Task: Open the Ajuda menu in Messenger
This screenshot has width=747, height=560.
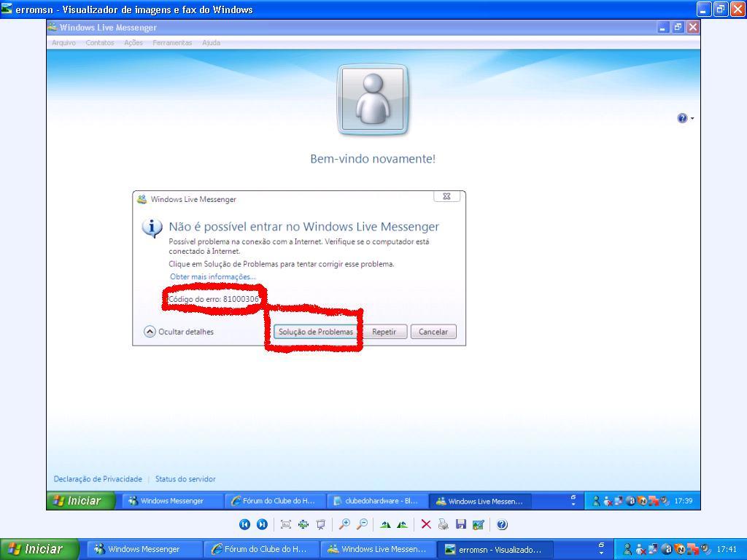Action: tap(211, 42)
